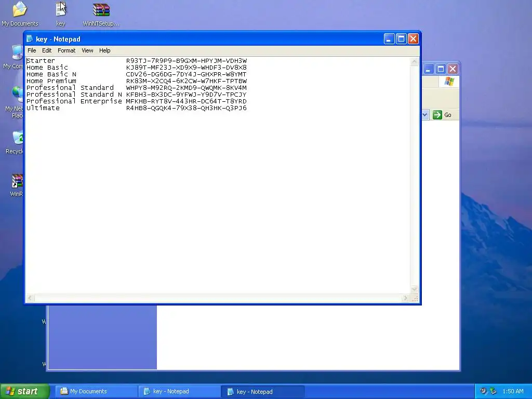The height and width of the screenshot is (399, 532).
Task: Click the Notepad title bar icon
Action: 30,38
